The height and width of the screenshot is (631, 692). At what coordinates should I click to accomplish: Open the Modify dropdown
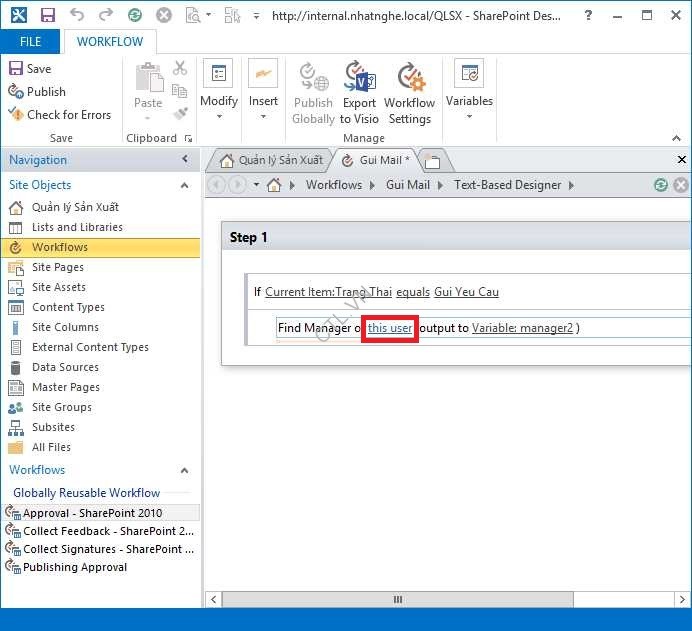218,92
